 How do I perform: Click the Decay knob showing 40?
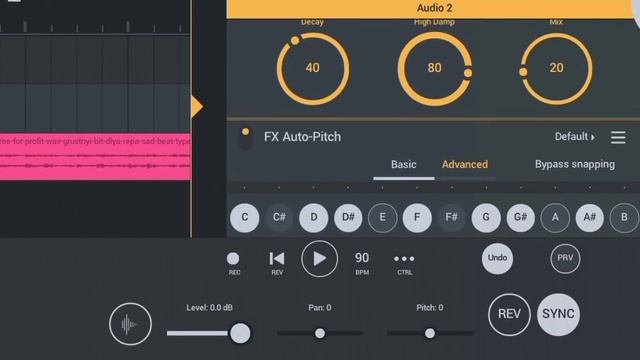click(x=313, y=68)
